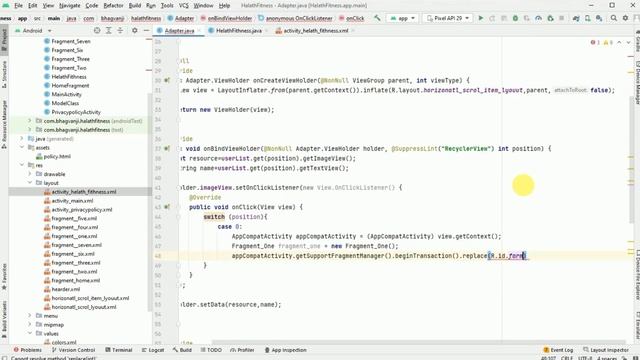Open the Logcat tool window
Screen dimensions: 640x360
(x=153, y=350)
